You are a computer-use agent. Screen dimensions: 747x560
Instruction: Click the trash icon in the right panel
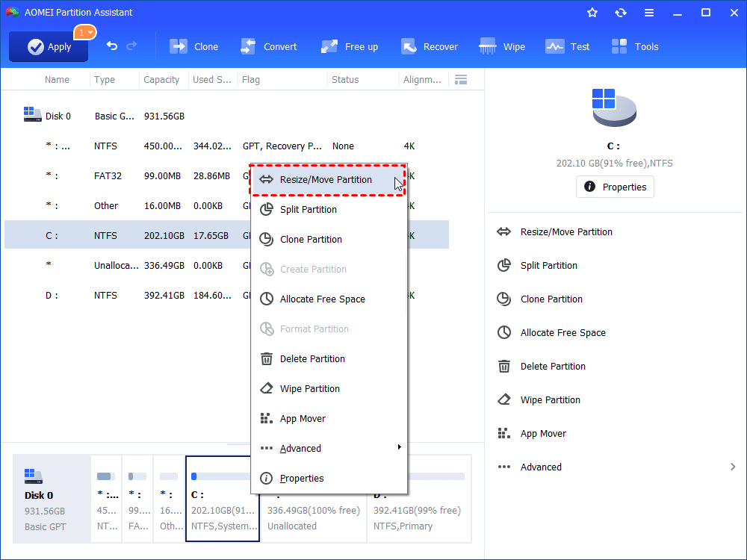click(504, 366)
